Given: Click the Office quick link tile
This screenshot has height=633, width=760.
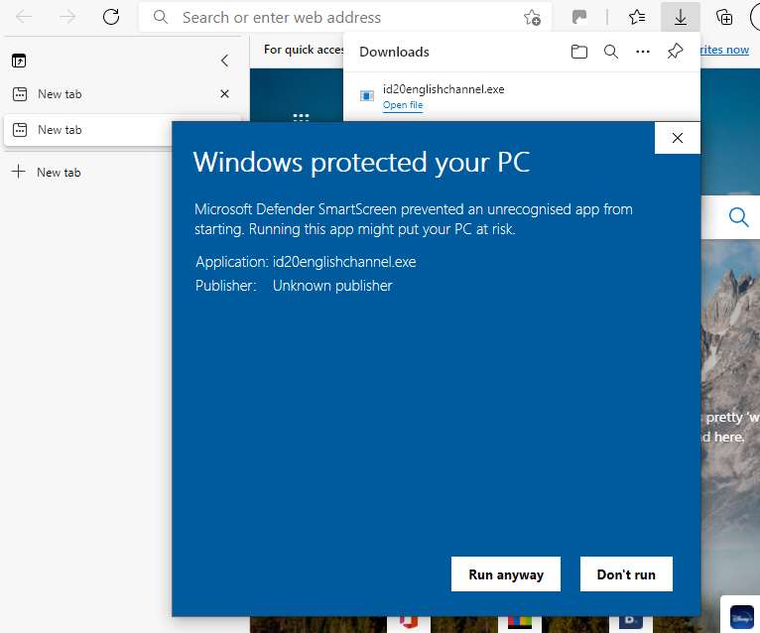Looking at the screenshot, I should [x=409, y=622].
